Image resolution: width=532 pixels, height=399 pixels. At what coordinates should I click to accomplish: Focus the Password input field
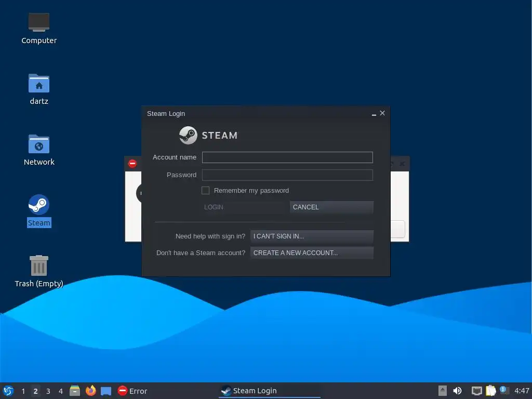click(287, 175)
